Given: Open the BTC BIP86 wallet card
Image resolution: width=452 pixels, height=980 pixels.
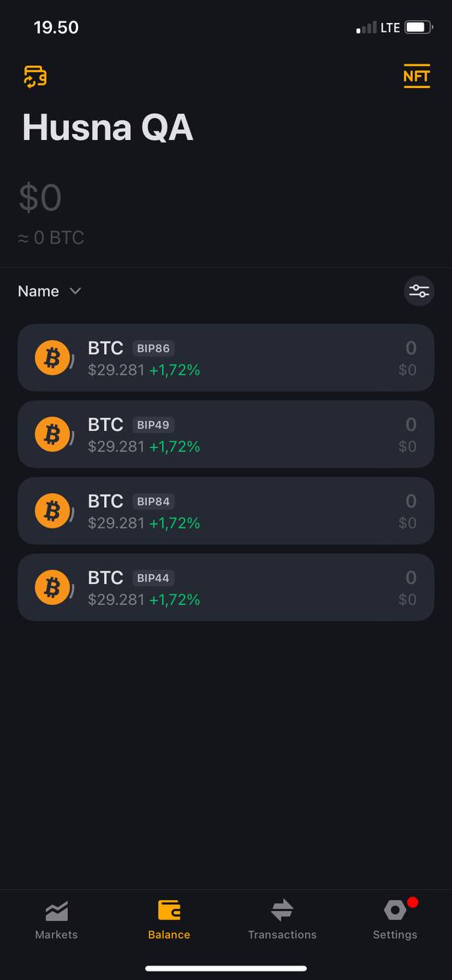Looking at the screenshot, I should tap(226, 358).
